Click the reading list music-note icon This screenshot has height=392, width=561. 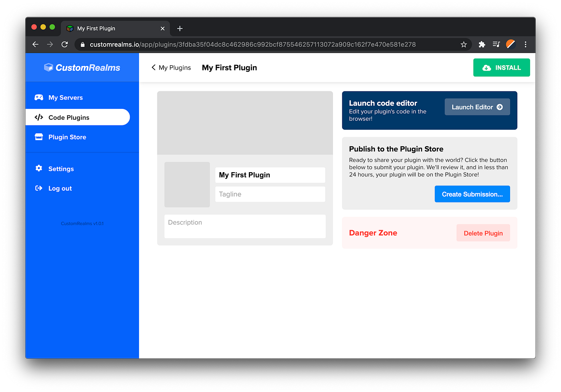point(496,44)
